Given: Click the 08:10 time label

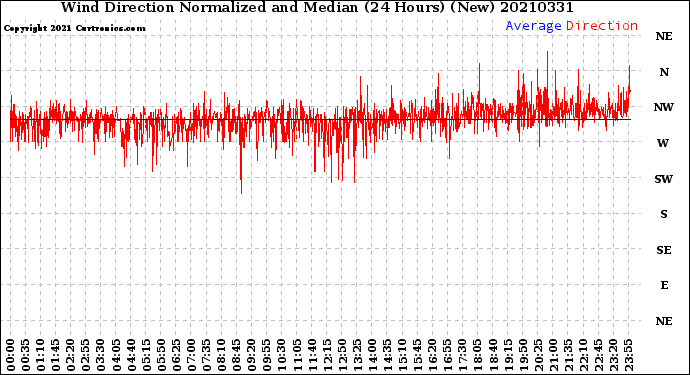Looking at the screenshot, I should pos(221,355).
